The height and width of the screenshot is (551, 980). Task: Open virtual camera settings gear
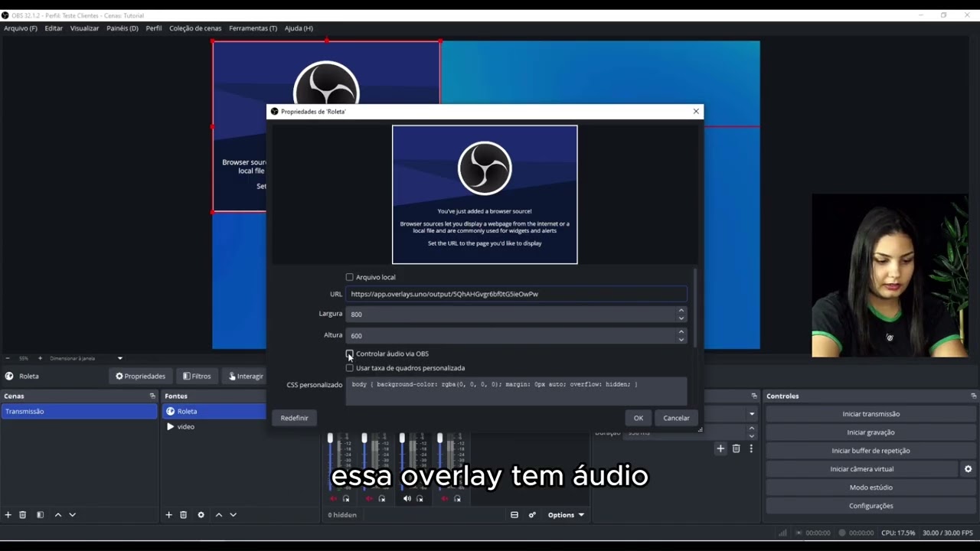point(968,469)
